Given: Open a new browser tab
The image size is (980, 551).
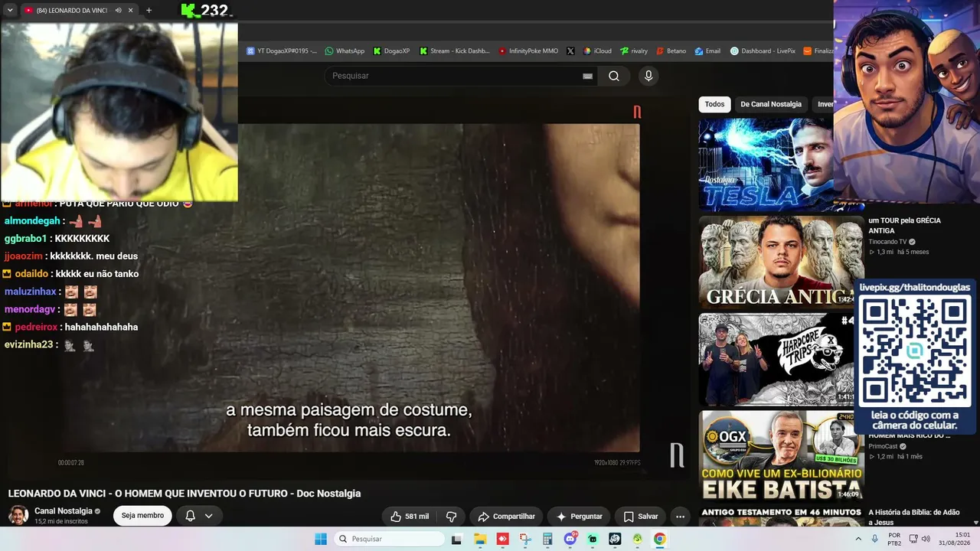Looking at the screenshot, I should click(149, 11).
